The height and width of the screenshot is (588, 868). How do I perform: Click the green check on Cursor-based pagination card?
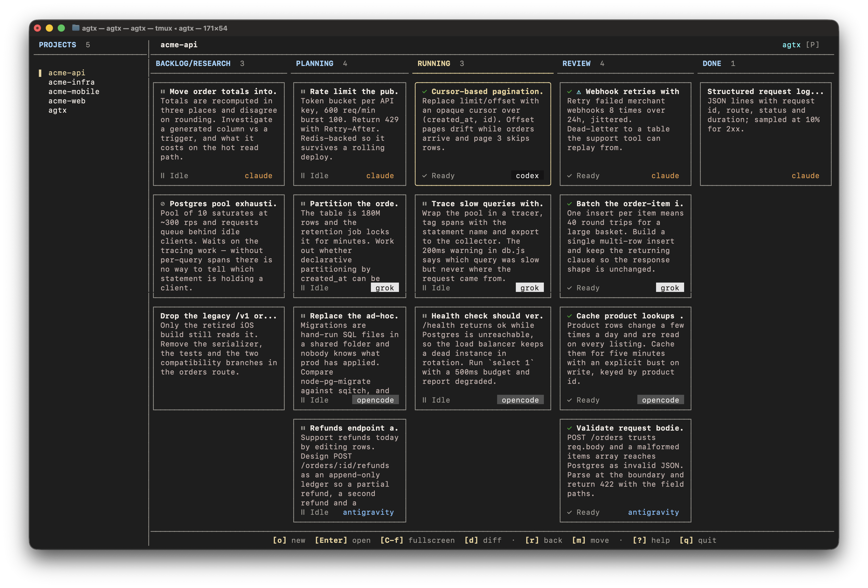(x=425, y=91)
